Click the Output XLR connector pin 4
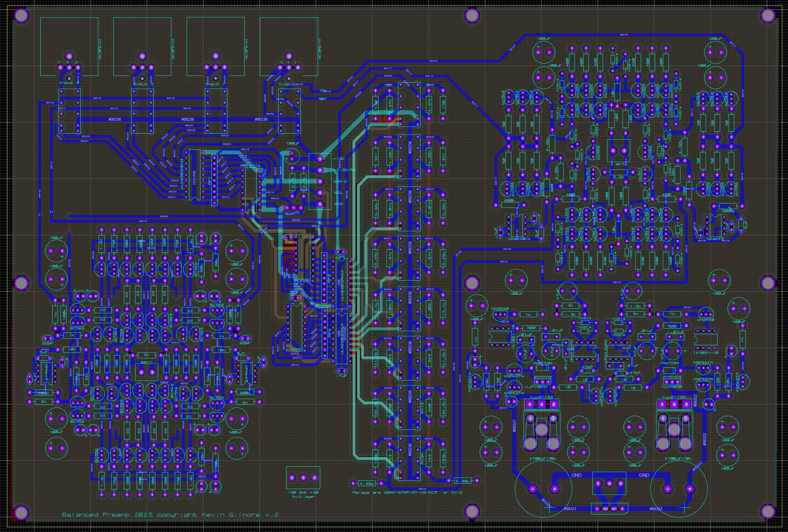Viewport: 788px width, 532px height. 289,56
